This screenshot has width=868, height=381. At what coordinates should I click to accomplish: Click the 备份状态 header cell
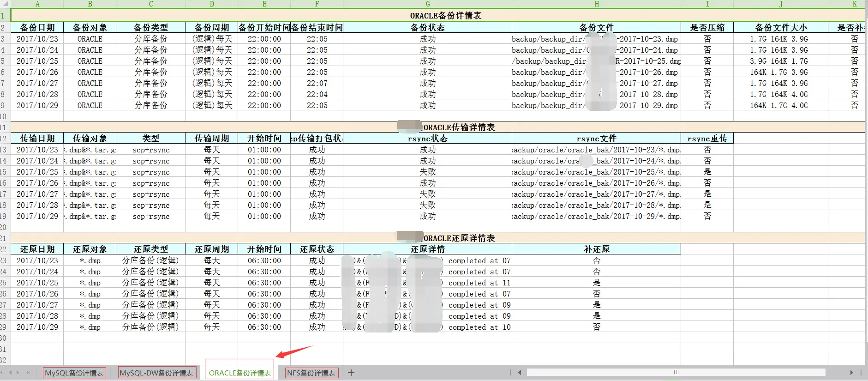click(x=428, y=27)
